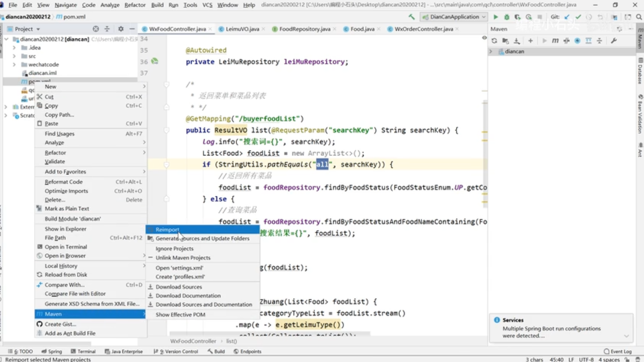
Task: Switch to the WxOrderController.java tab
Action: (424, 29)
